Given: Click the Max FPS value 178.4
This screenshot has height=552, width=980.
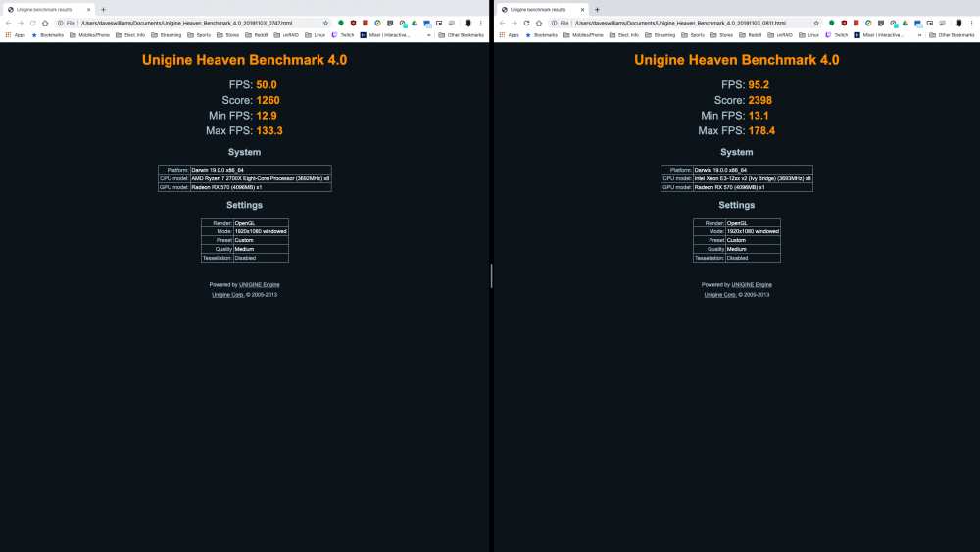Looking at the screenshot, I should (x=761, y=131).
